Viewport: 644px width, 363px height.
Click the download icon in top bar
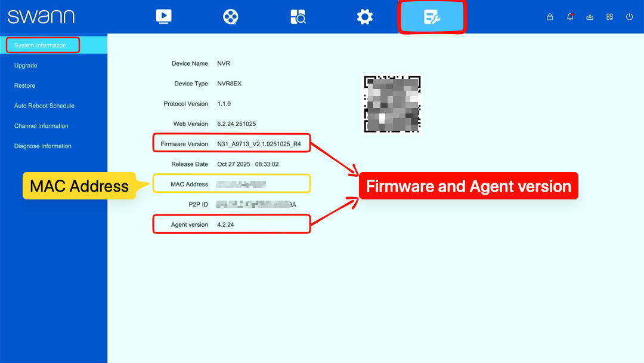[590, 17]
